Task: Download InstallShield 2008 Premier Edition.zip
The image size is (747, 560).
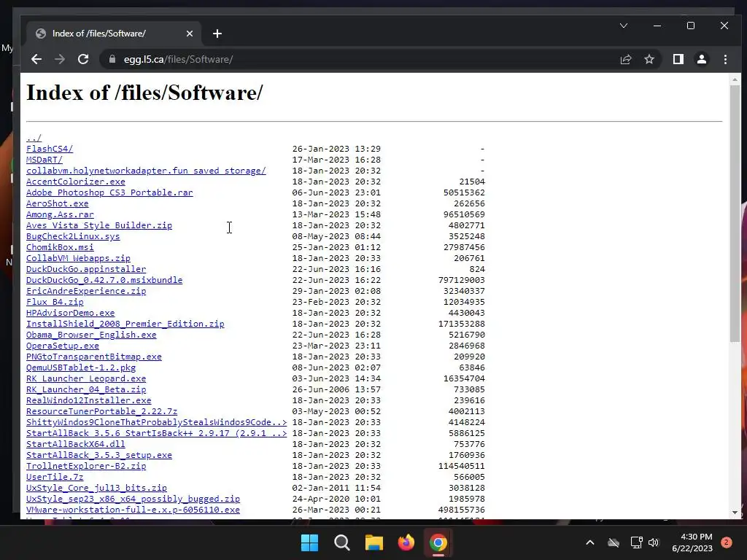Action: 125,324
